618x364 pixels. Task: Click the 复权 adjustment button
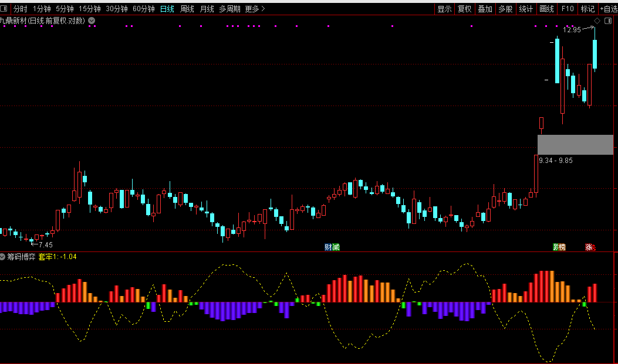pyautogui.click(x=465, y=9)
